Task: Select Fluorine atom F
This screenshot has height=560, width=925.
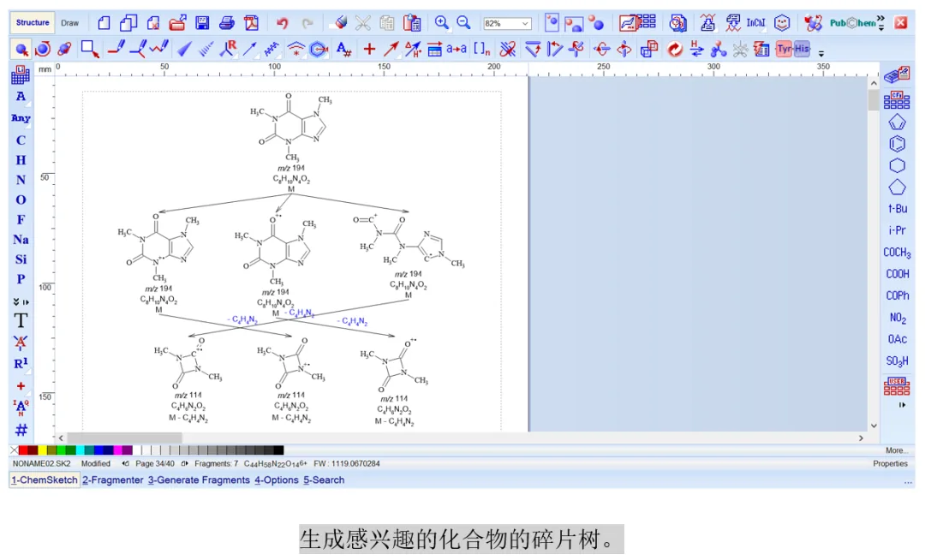Action: pyautogui.click(x=21, y=220)
